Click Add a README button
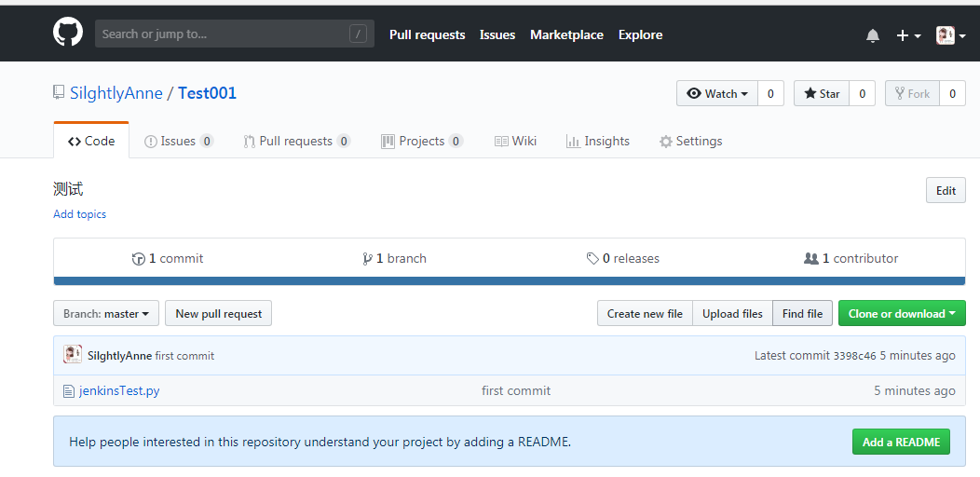 (901, 442)
